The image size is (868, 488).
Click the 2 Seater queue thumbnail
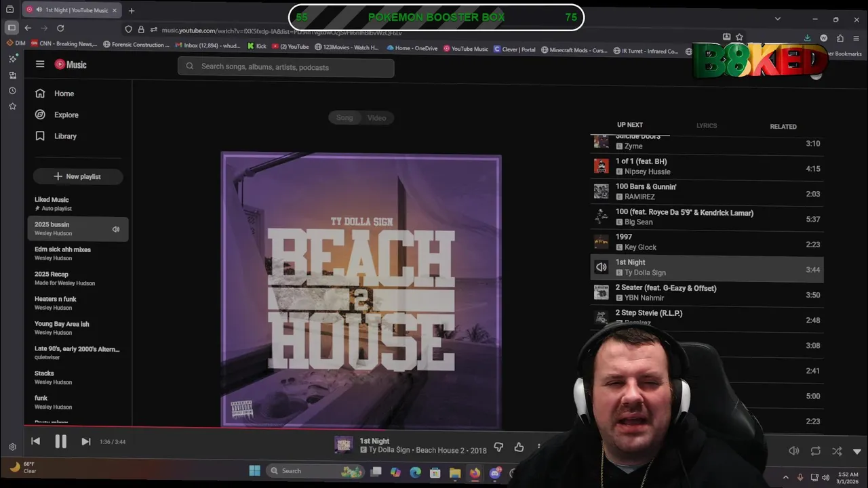pyautogui.click(x=601, y=292)
